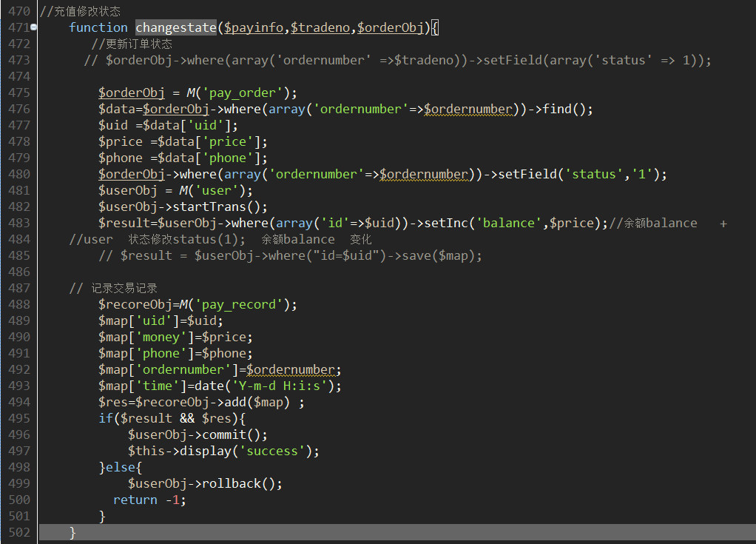
Task: Click the 'phone' string on line 479
Action: point(228,158)
